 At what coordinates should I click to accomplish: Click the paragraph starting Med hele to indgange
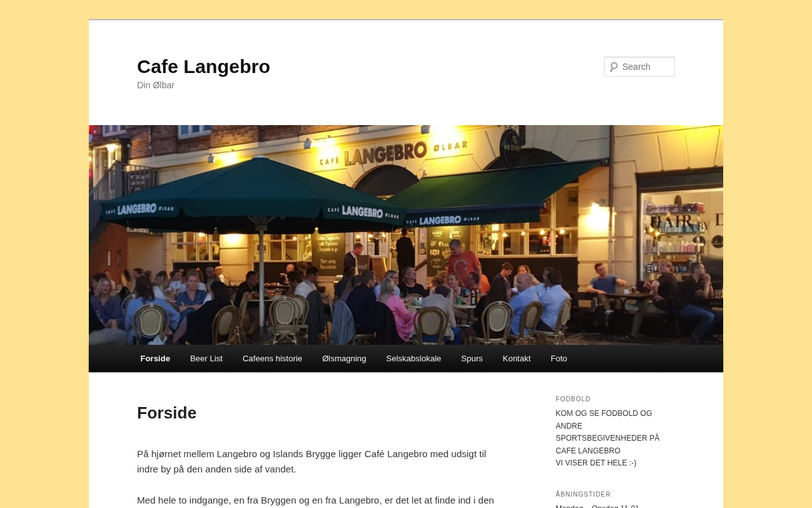click(315, 500)
